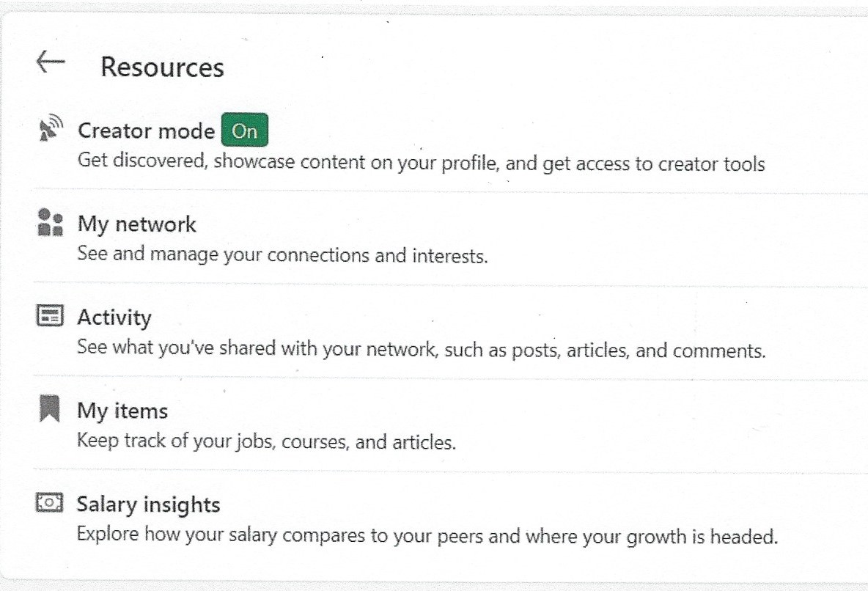Go back using the left arrow
868x591 pixels.
point(51,62)
